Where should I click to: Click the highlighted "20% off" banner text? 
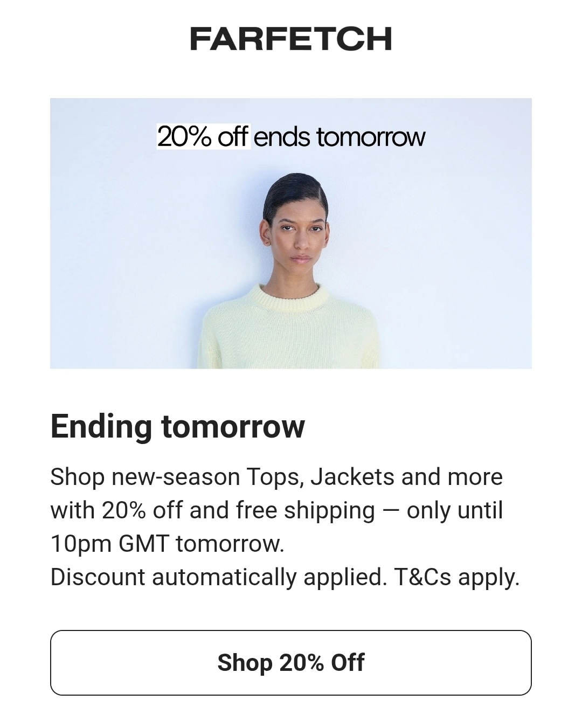pos(203,136)
